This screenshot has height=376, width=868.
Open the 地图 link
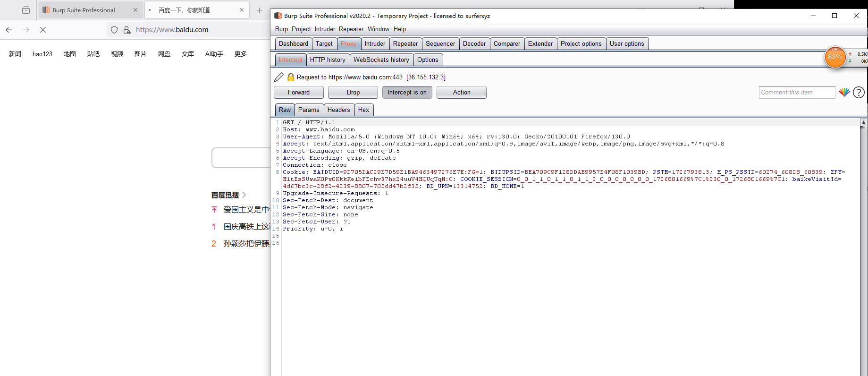tap(70, 54)
